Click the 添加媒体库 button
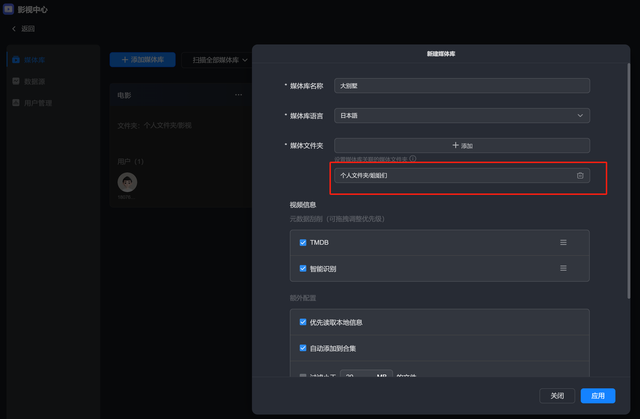The width and height of the screenshot is (640, 419). (142, 60)
